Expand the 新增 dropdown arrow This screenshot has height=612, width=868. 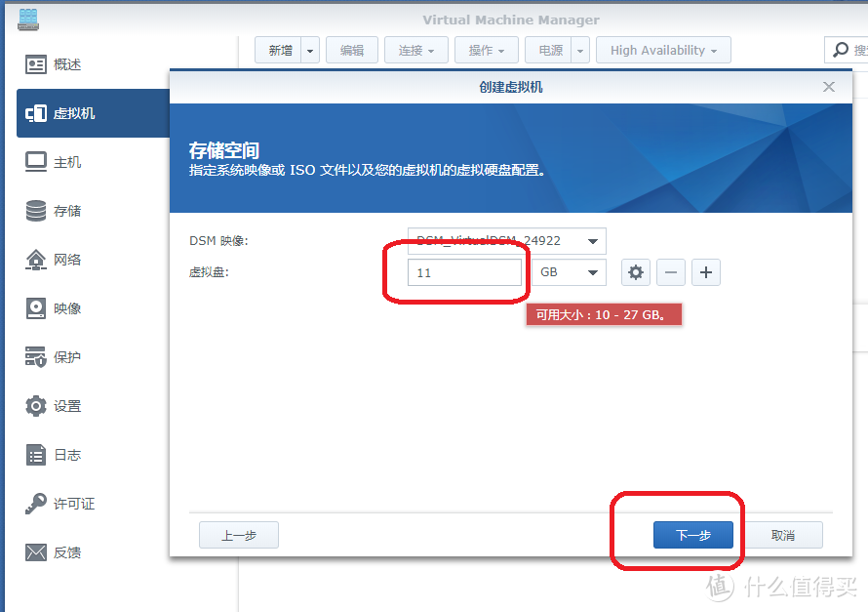(x=310, y=51)
